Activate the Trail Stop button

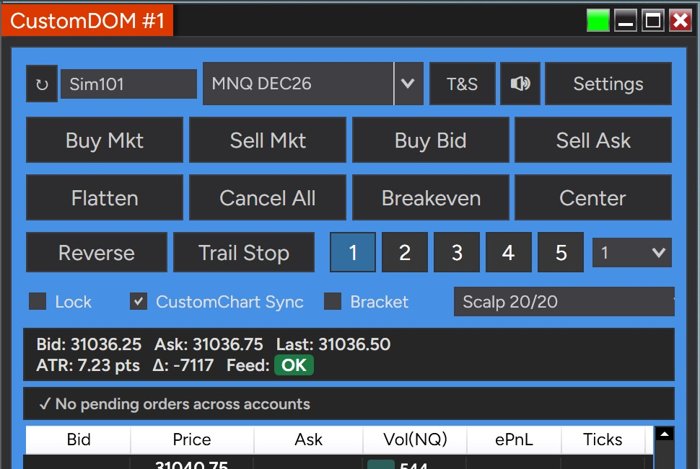coord(244,253)
